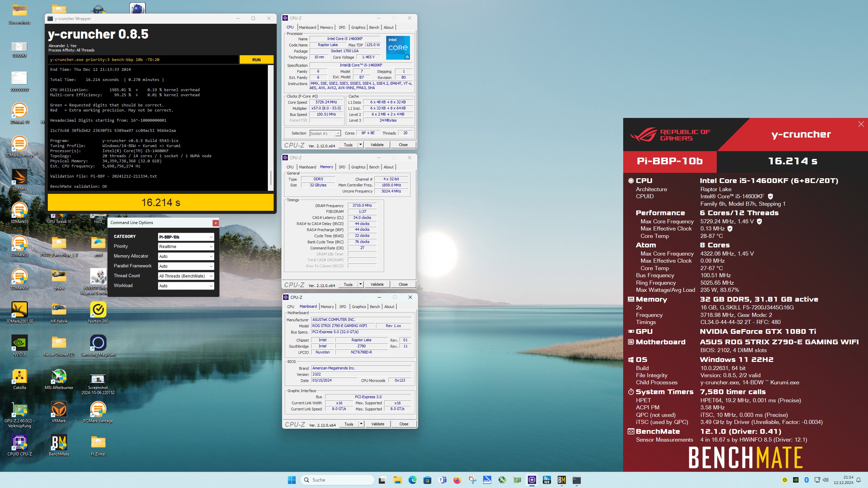This screenshot has width=868, height=488.
Task: Open the Socket #1 selection dropdown in CPU-Z
Action: click(x=325, y=134)
